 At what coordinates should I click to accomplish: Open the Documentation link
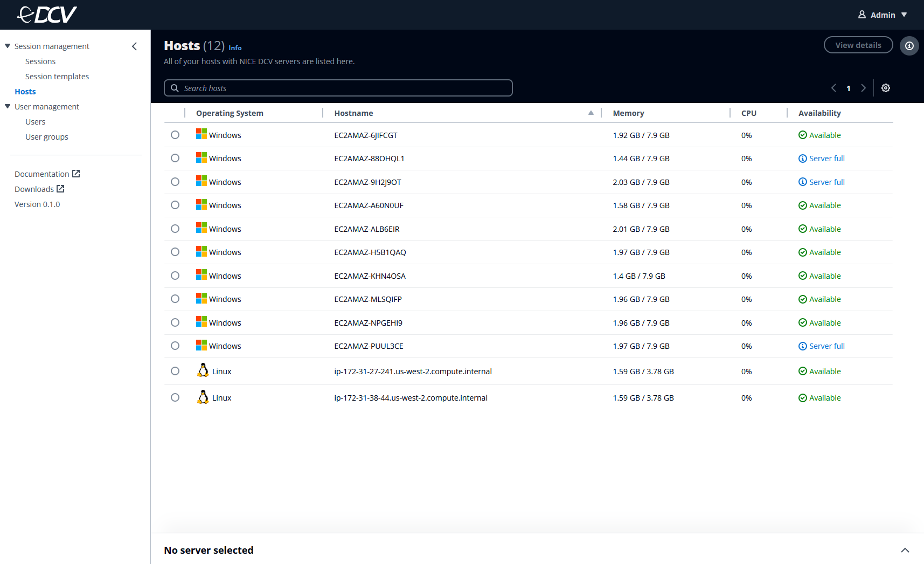click(42, 174)
